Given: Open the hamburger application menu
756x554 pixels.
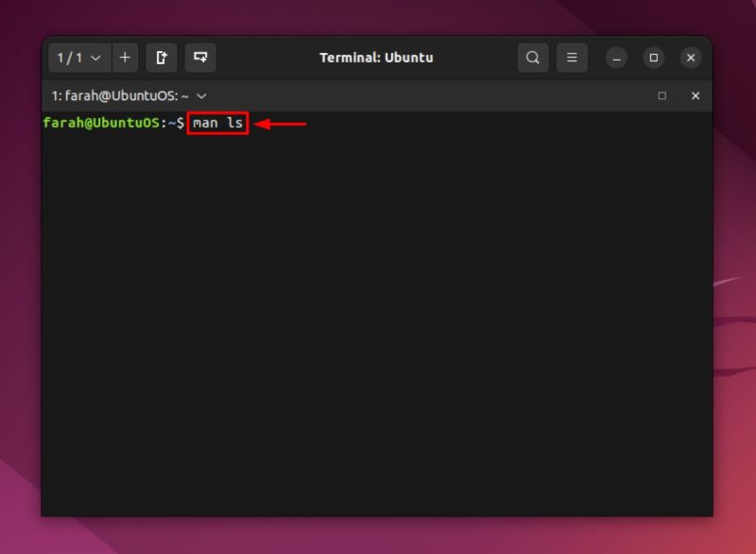Looking at the screenshot, I should 572,58.
